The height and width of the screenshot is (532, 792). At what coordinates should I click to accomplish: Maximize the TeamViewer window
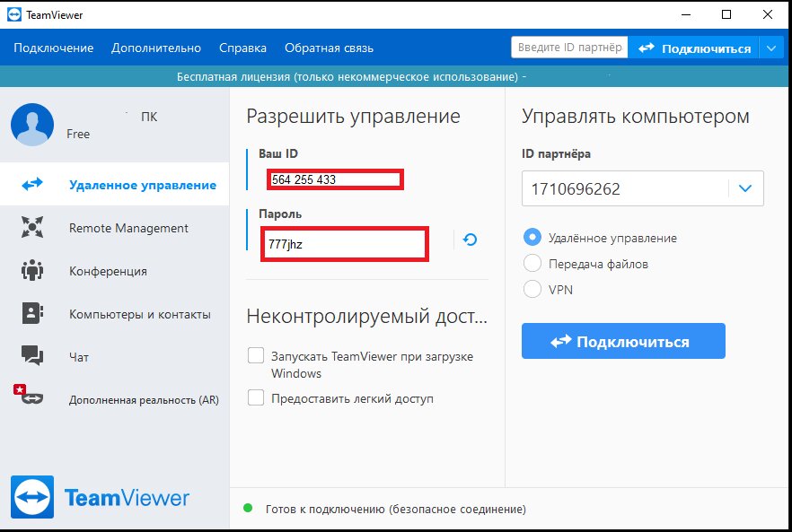click(726, 14)
